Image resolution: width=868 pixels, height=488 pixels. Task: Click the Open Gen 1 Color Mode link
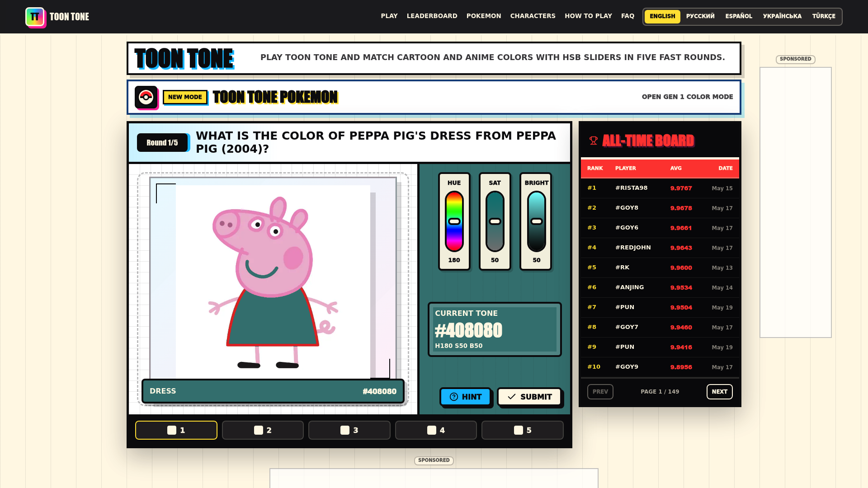click(x=687, y=97)
